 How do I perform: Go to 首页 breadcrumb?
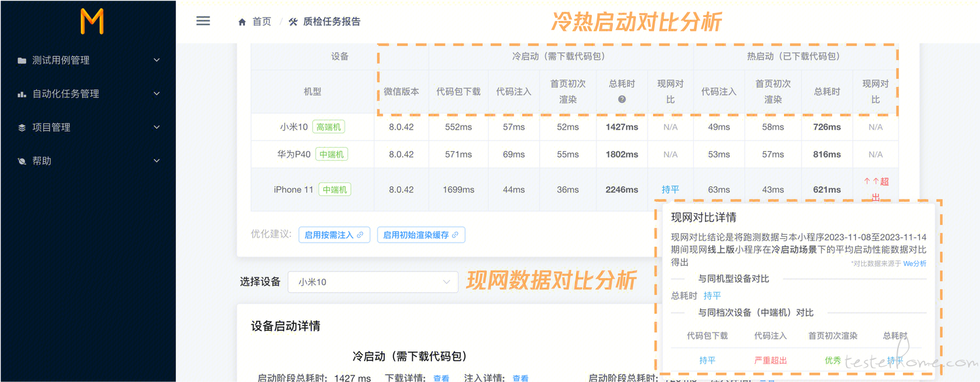[x=262, y=22]
